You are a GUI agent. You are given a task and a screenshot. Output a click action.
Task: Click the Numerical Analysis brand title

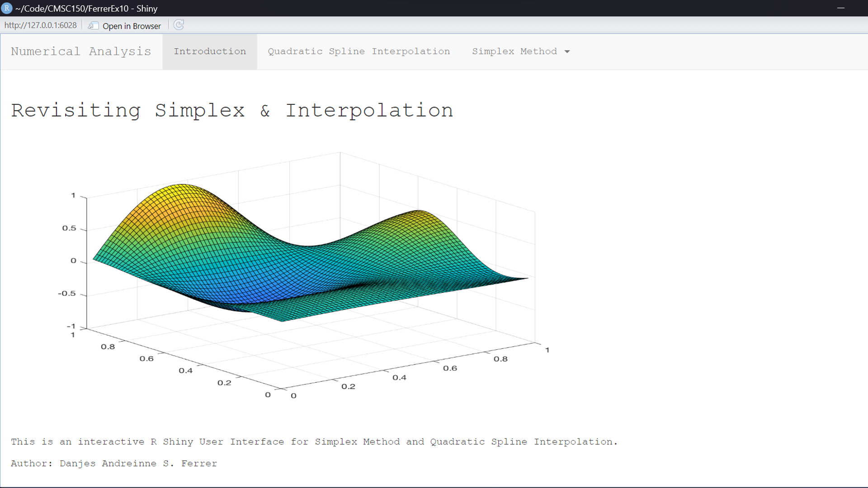pyautogui.click(x=81, y=52)
